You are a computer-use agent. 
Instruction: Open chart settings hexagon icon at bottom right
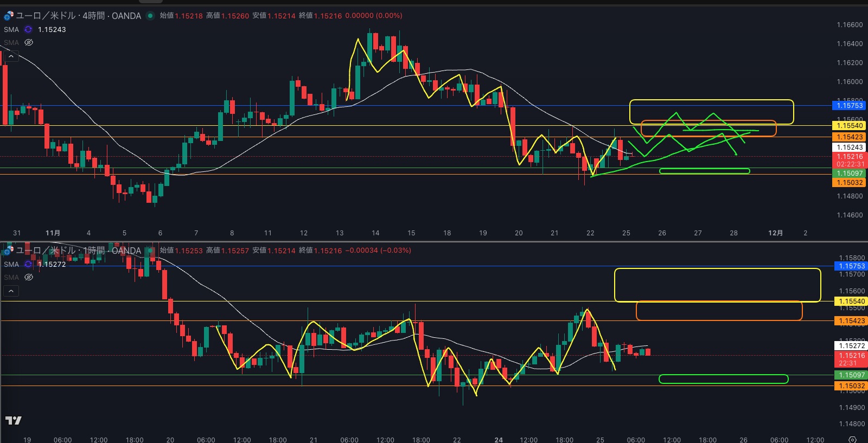(852, 439)
